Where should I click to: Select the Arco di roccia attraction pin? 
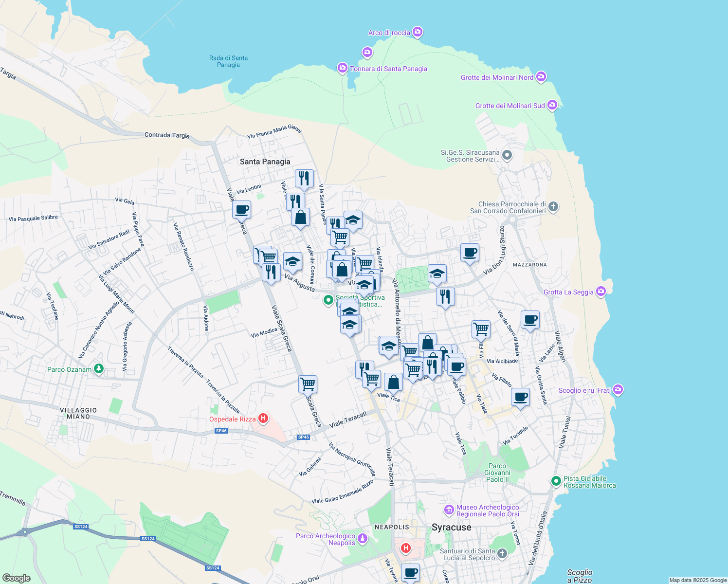click(418, 31)
